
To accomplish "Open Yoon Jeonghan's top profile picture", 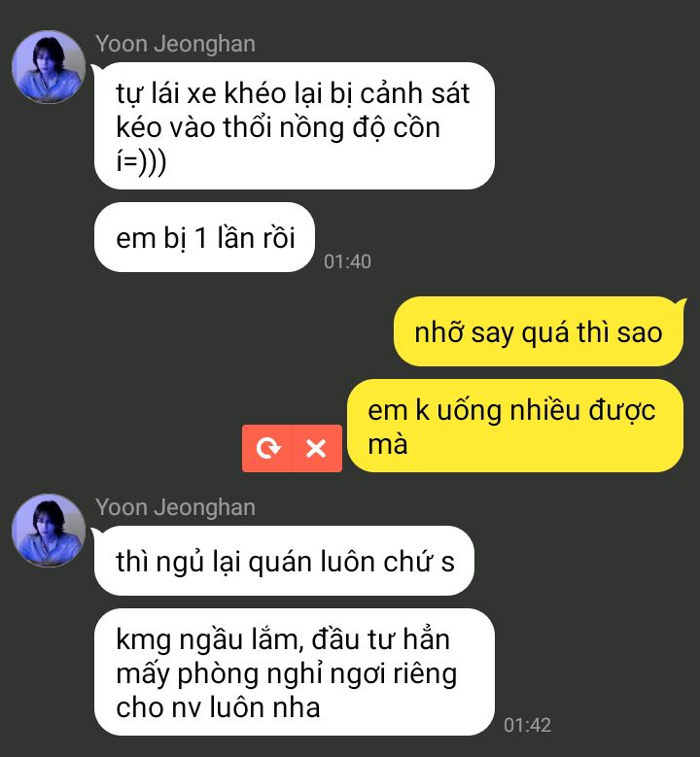I will [x=49, y=67].
